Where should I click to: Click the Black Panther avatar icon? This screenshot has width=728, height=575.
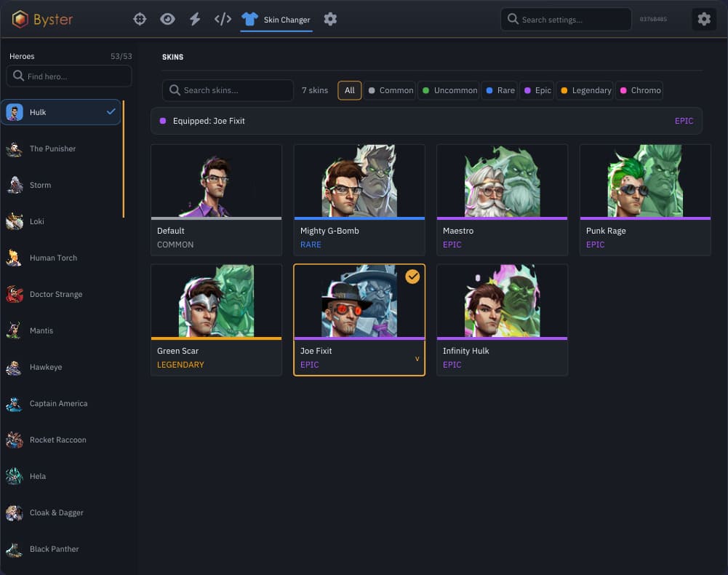(x=15, y=549)
